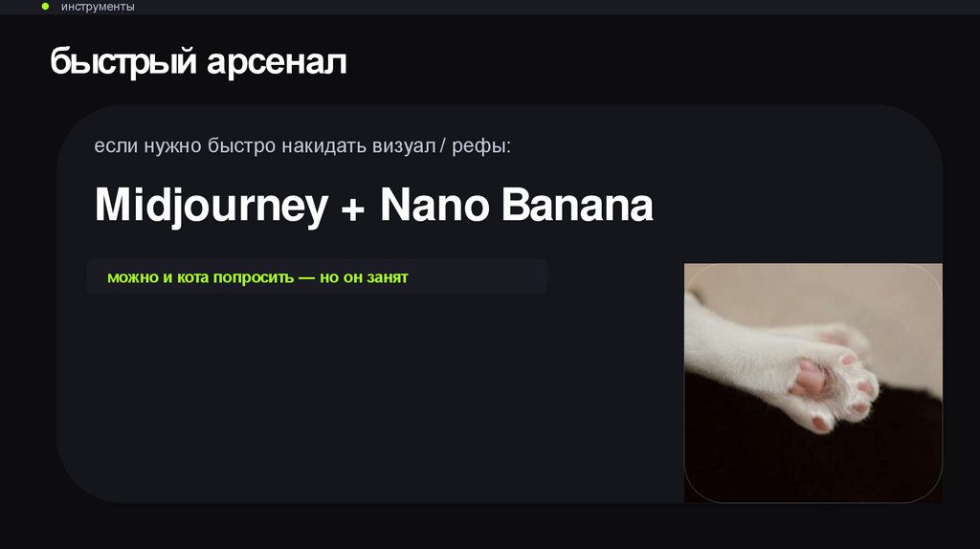Click the green dot beside инструменты
Viewport: 980px width, 549px height.
[x=45, y=7]
